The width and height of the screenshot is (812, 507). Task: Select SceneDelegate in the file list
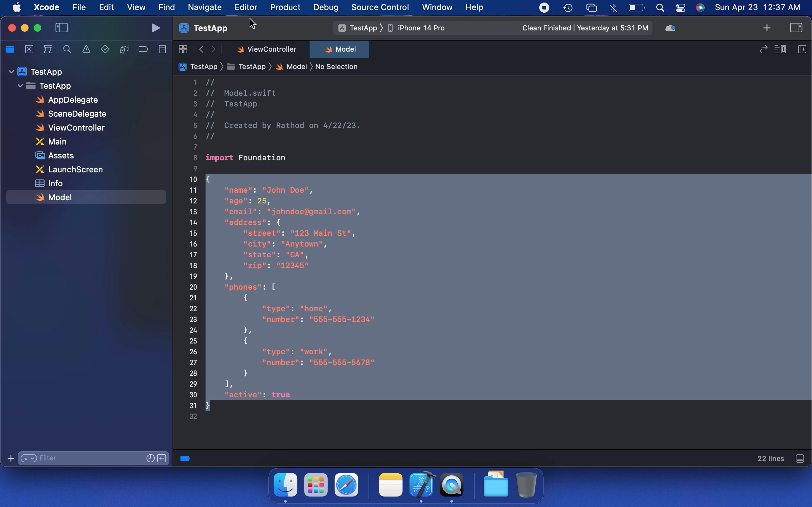point(77,114)
